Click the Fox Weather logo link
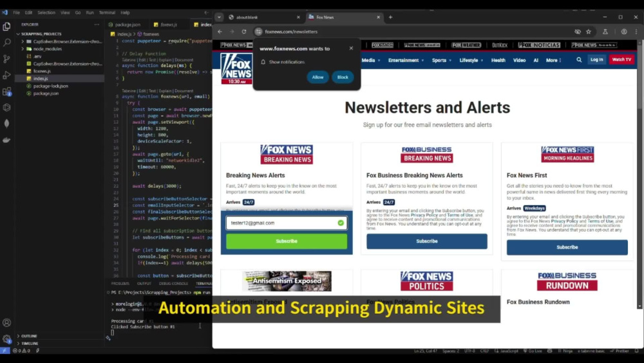 [466, 44]
